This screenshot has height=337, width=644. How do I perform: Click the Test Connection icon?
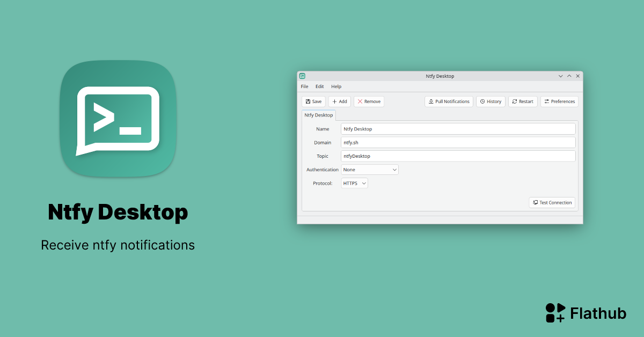pyautogui.click(x=536, y=202)
